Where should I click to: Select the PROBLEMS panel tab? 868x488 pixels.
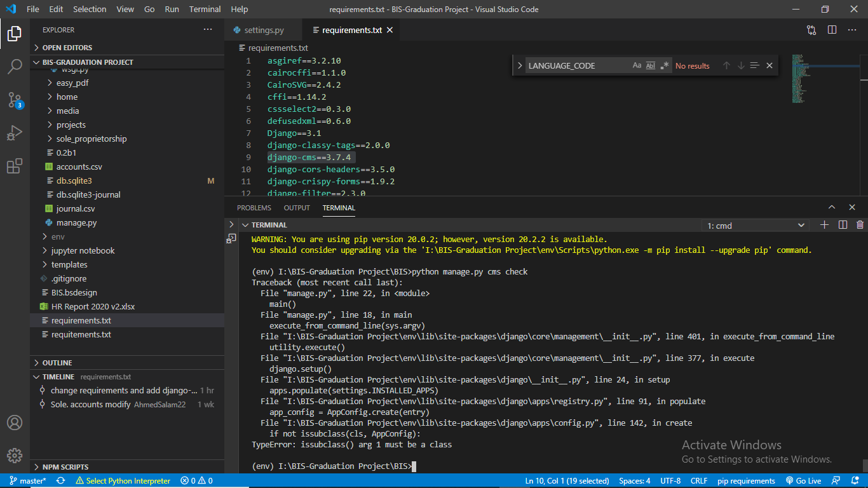[x=254, y=207]
